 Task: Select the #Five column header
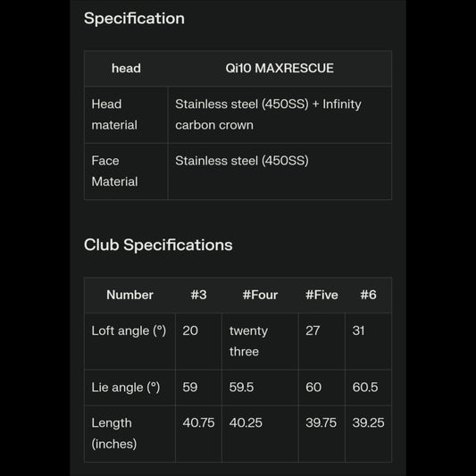click(322, 295)
